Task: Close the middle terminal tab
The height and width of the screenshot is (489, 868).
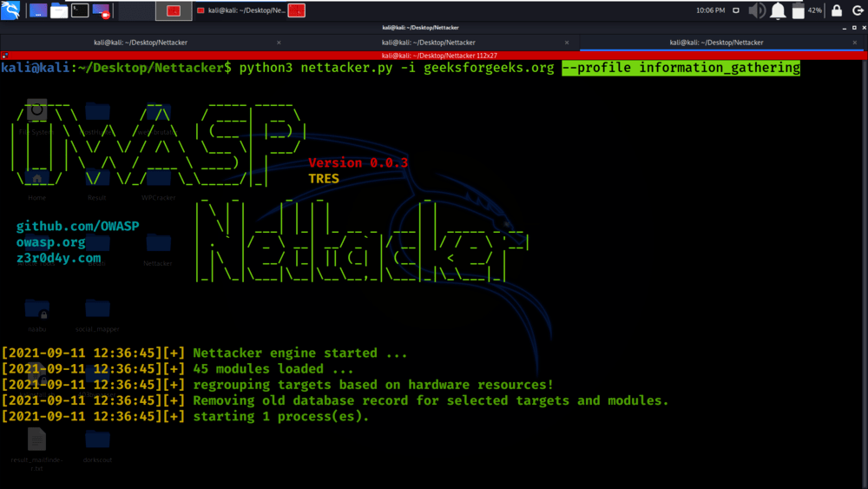Action: tap(566, 43)
